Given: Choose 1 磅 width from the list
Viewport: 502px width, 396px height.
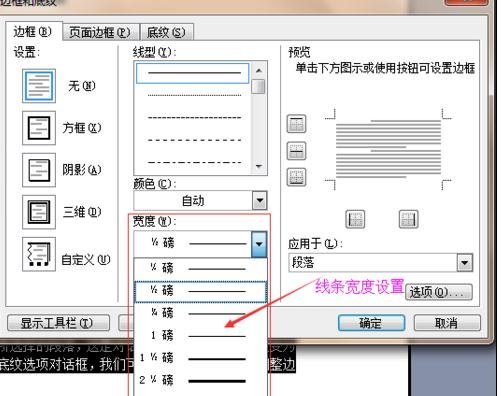Looking at the screenshot, I should click(x=200, y=335).
